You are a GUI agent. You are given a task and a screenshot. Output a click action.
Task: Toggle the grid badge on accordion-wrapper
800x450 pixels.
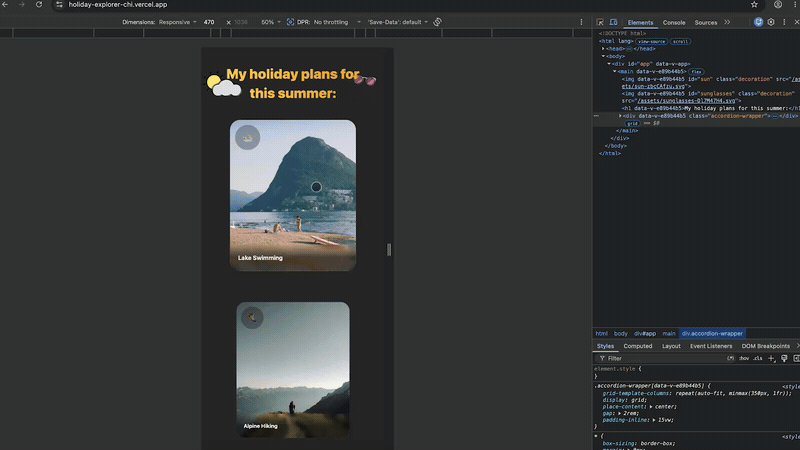click(x=632, y=123)
